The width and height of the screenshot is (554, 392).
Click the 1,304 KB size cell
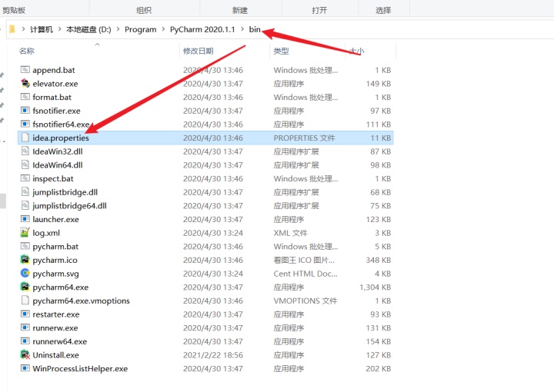click(x=375, y=287)
